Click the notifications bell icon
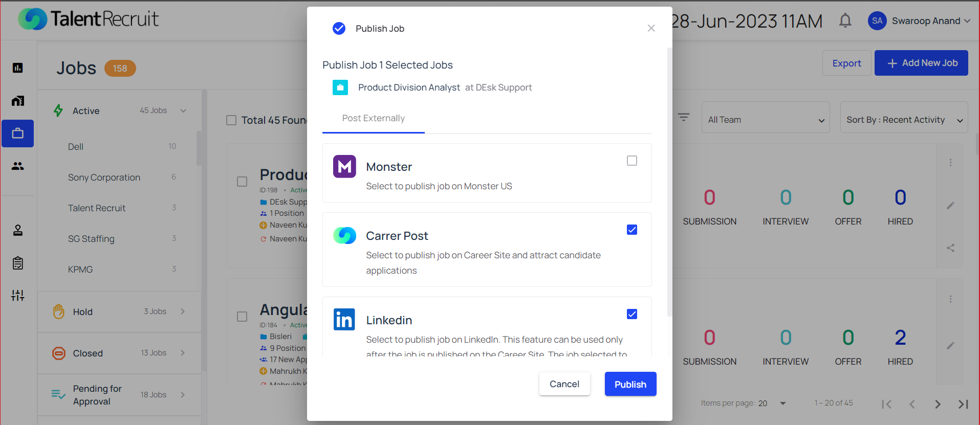The width and height of the screenshot is (980, 425). [845, 20]
